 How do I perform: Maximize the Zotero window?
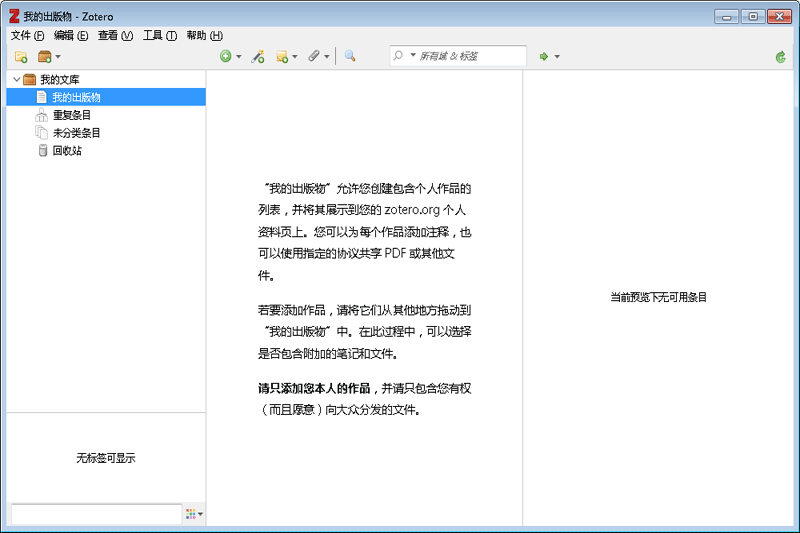(753, 17)
